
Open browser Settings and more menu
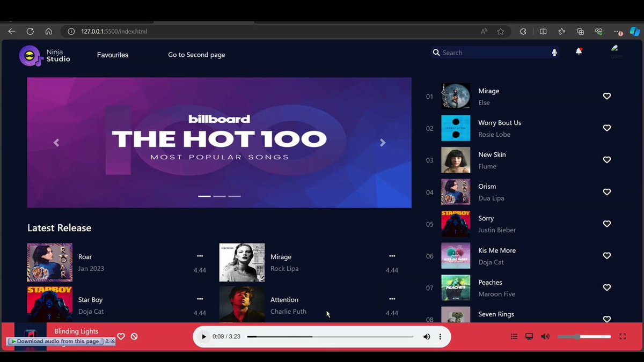point(618,32)
